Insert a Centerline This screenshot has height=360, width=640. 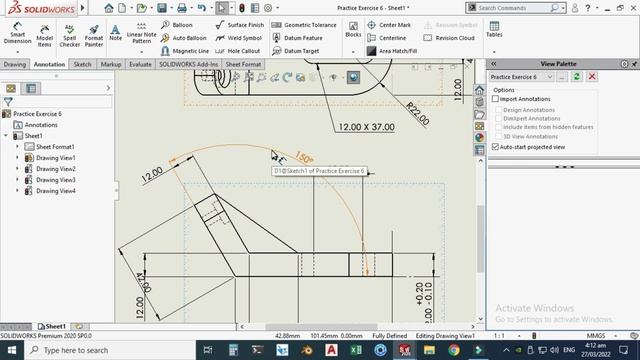click(387, 38)
